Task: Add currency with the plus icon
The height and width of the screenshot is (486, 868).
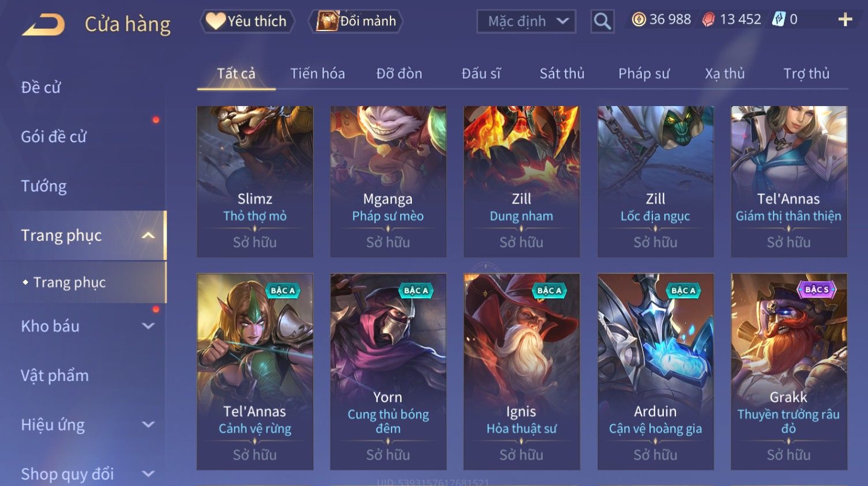Action: [845, 20]
